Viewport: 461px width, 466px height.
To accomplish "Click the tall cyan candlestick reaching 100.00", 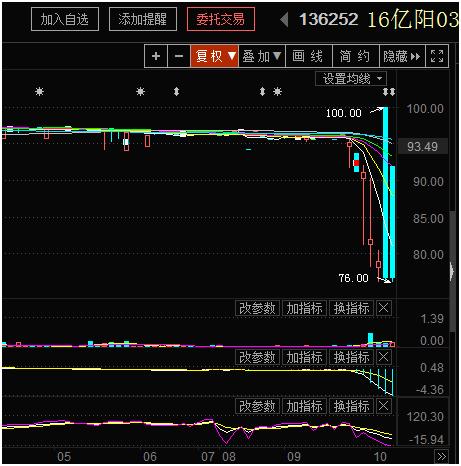I will [385, 192].
